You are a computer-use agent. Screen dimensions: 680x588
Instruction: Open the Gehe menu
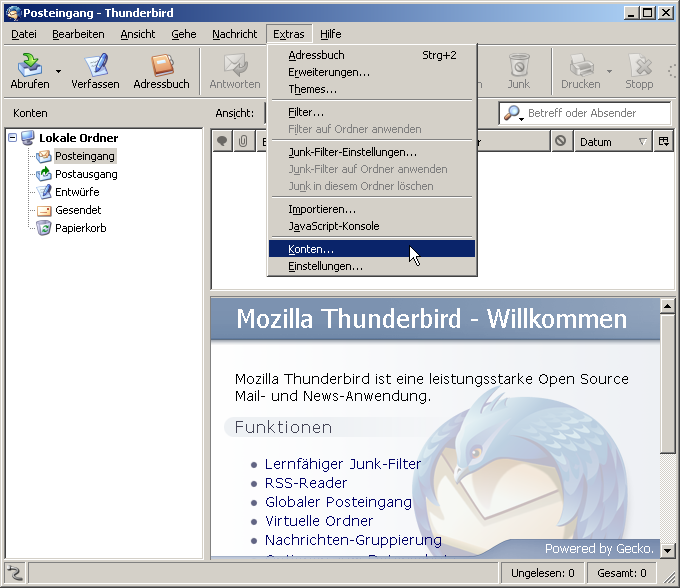[183, 34]
